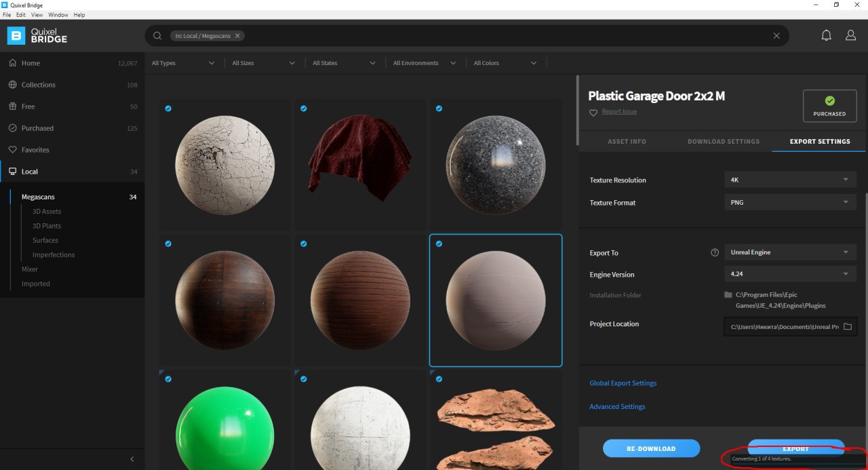Toggle checkmark on red wood planks sphere

[304, 243]
